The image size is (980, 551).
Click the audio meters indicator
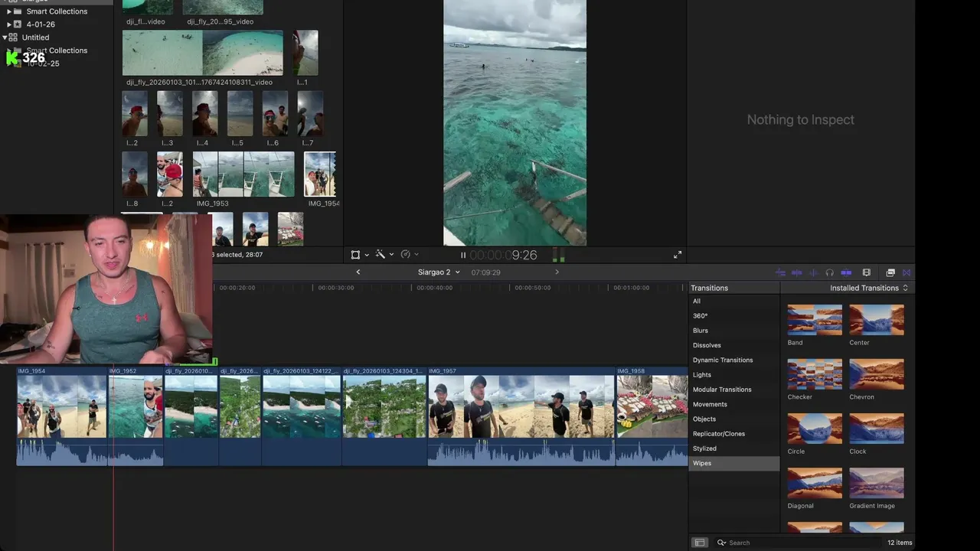(x=559, y=255)
